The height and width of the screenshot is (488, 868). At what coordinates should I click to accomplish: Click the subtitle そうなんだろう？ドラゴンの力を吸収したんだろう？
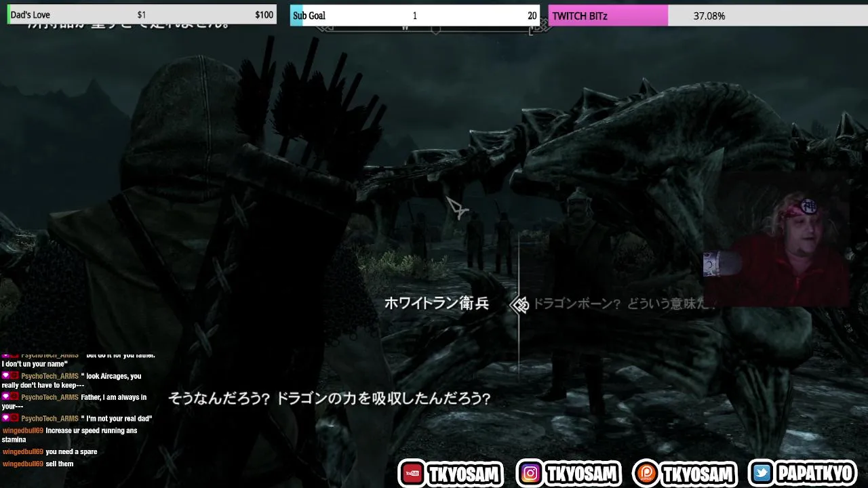coord(330,399)
